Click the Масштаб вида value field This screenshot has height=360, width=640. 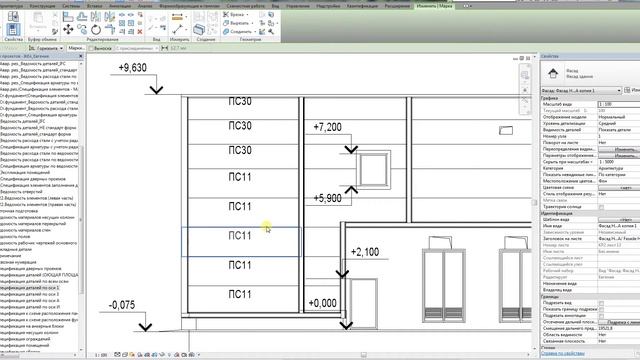click(x=619, y=104)
